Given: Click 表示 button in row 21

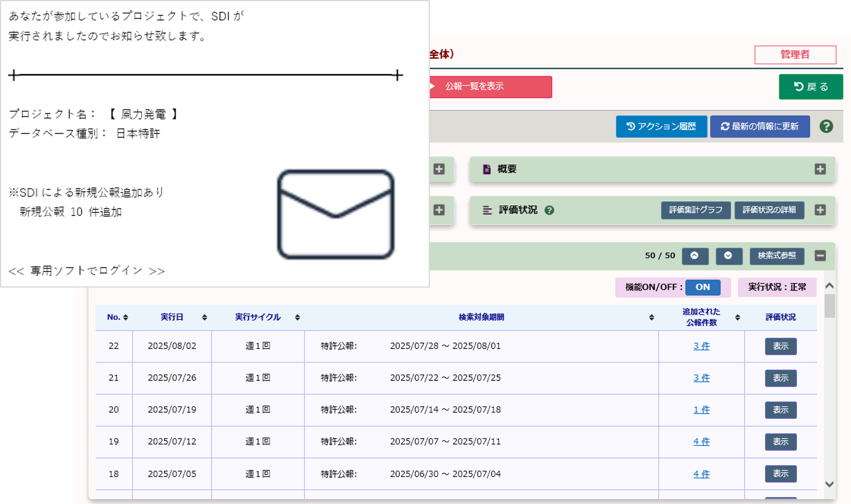Looking at the screenshot, I should click(780, 378).
